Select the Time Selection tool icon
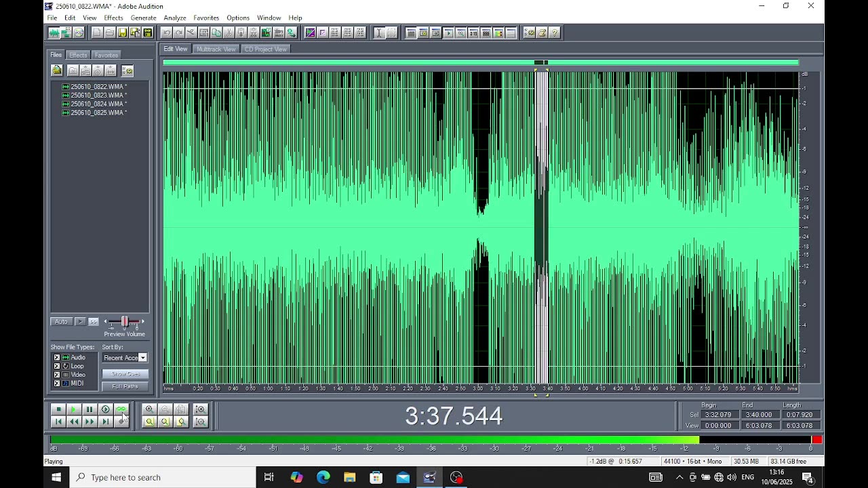Viewport: 868px width, 488px height. 379,33
